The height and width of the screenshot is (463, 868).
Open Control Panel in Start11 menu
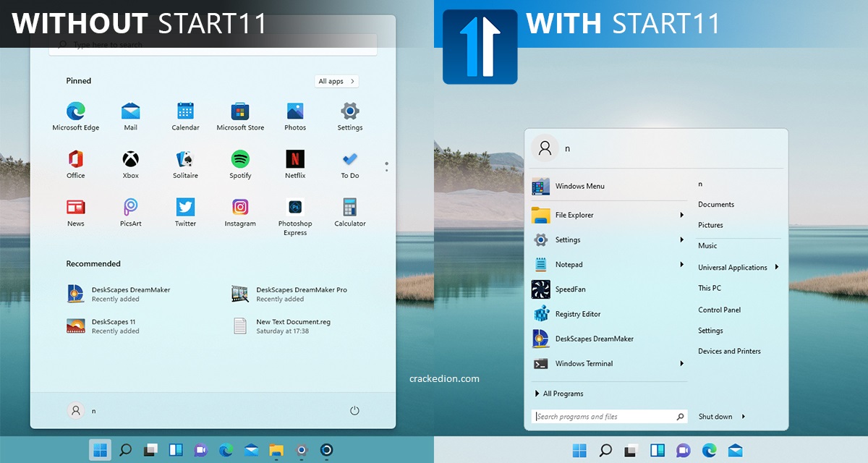[x=720, y=310]
